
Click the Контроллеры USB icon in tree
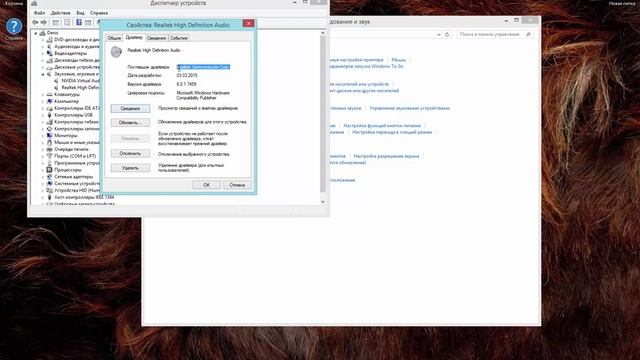[49, 115]
